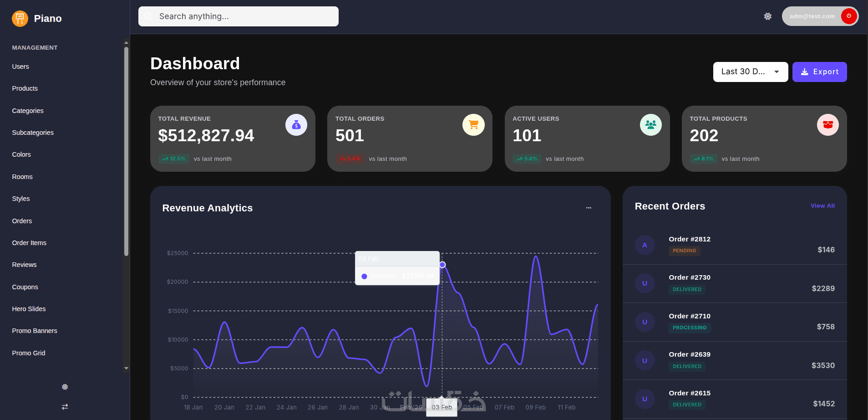Click the highlighted 03 Feb chart data point
Screen dimensions: 868x420
(442, 265)
